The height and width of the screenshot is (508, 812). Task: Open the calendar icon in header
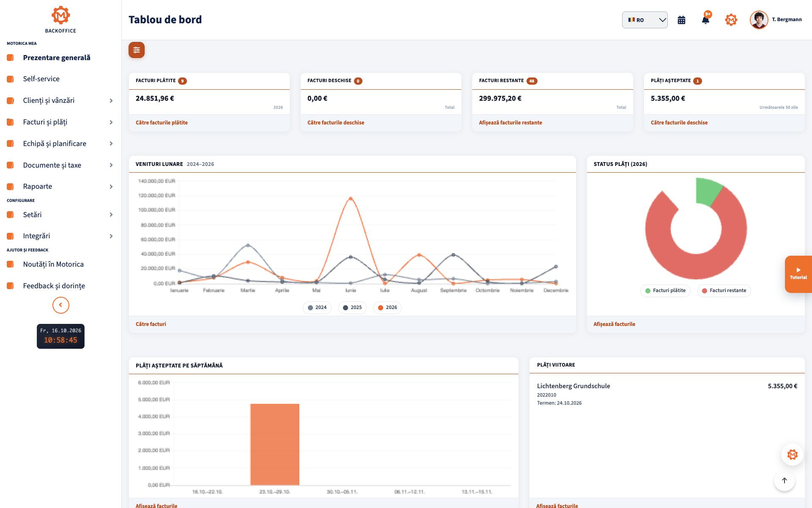[x=681, y=20]
